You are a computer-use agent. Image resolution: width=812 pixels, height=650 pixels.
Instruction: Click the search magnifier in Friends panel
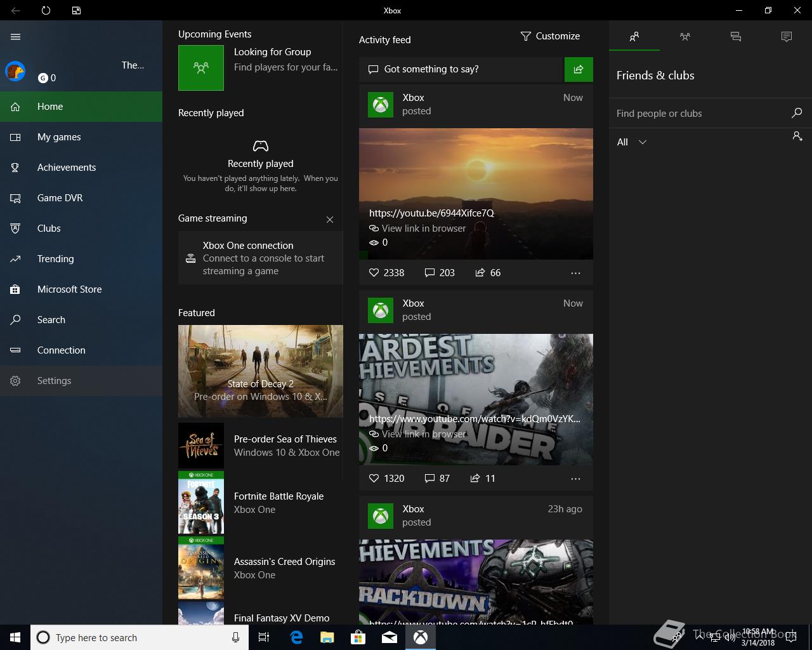click(x=797, y=113)
